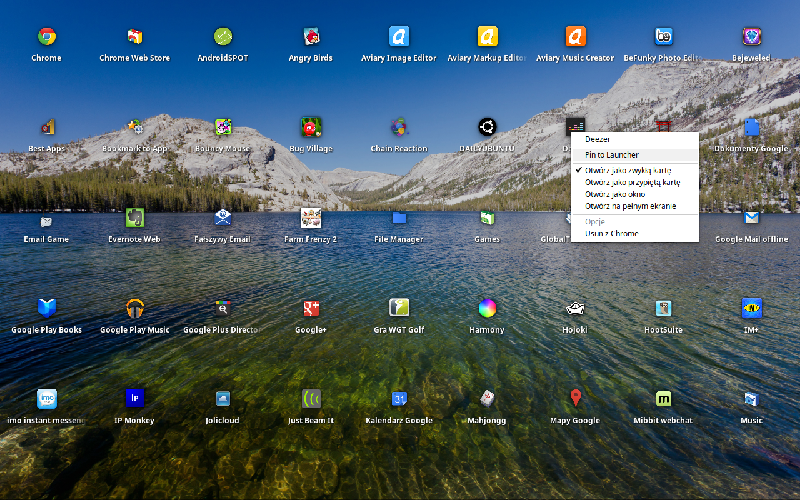Screen dimensions: 800x500
Task: Launch Gra WGT Golf
Action: [x=399, y=308]
